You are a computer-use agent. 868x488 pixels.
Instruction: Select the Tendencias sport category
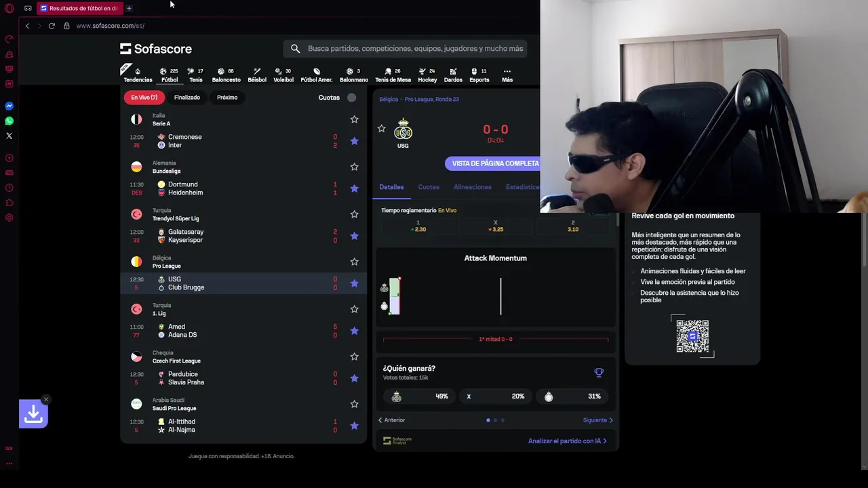tap(138, 75)
